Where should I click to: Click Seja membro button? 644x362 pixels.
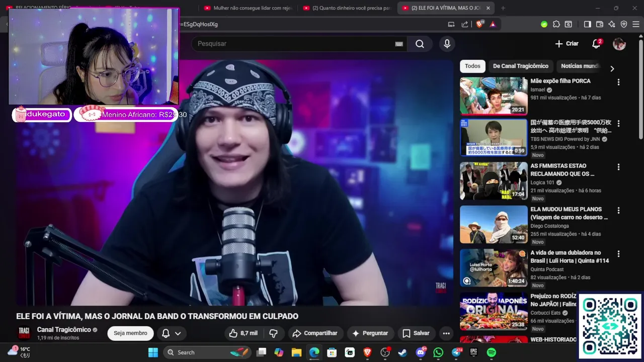tap(130, 333)
